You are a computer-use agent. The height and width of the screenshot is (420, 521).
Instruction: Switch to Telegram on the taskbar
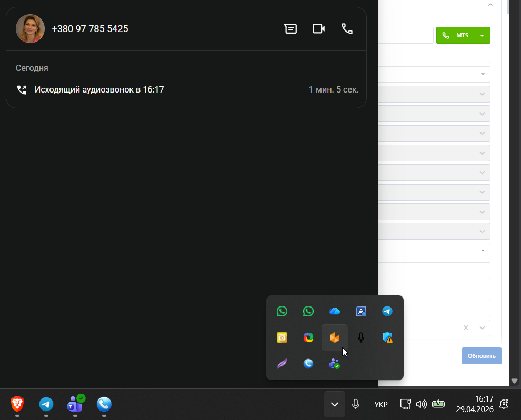pos(46,404)
